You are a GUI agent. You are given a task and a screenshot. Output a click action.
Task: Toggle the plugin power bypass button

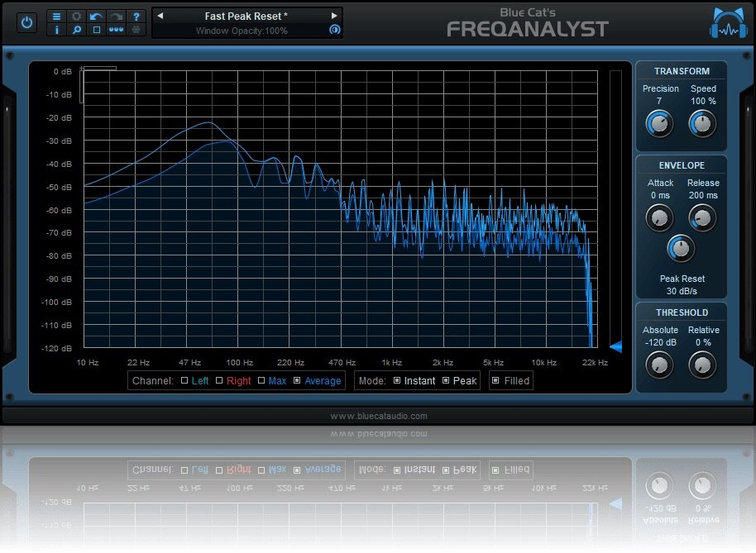point(27,22)
